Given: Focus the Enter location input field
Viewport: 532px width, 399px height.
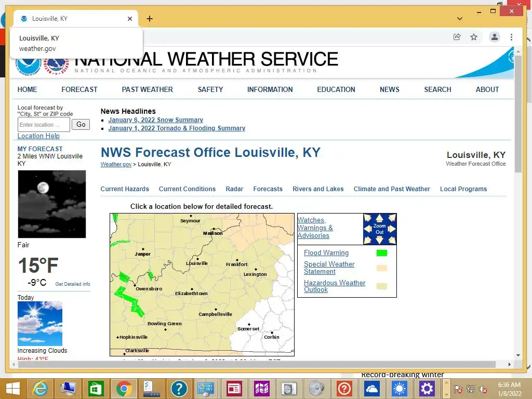Looking at the screenshot, I should pos(44,125).
